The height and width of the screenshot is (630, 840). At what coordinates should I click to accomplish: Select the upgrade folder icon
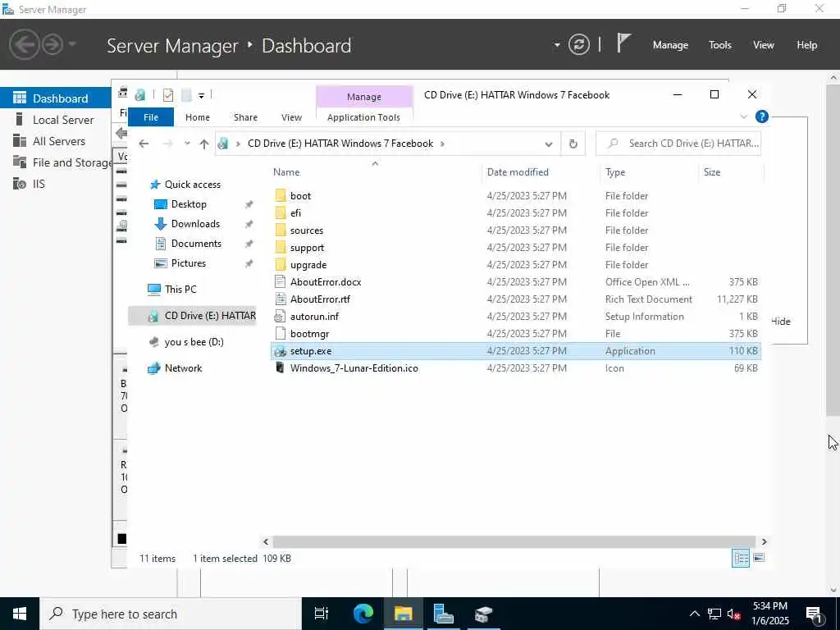[x=281, y=265]
